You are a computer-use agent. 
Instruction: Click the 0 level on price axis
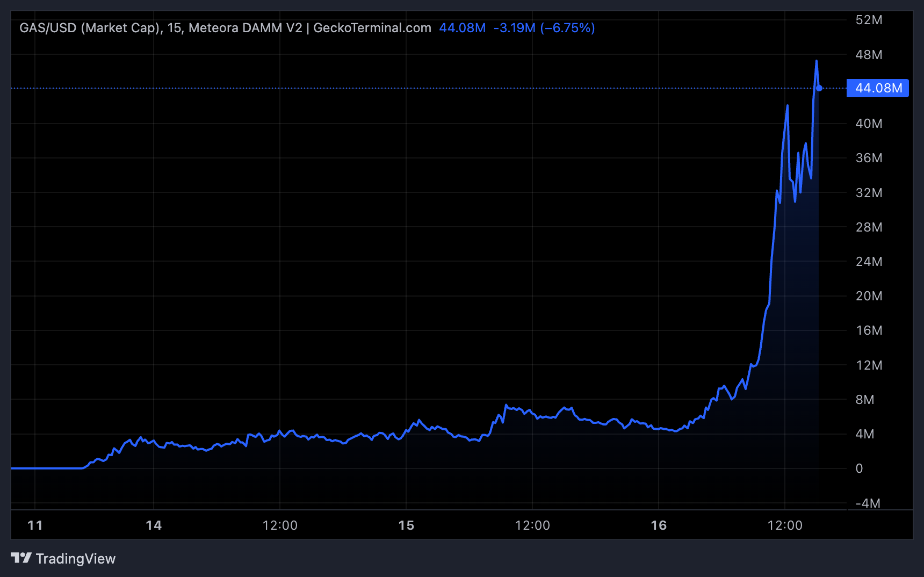(860, 468)
